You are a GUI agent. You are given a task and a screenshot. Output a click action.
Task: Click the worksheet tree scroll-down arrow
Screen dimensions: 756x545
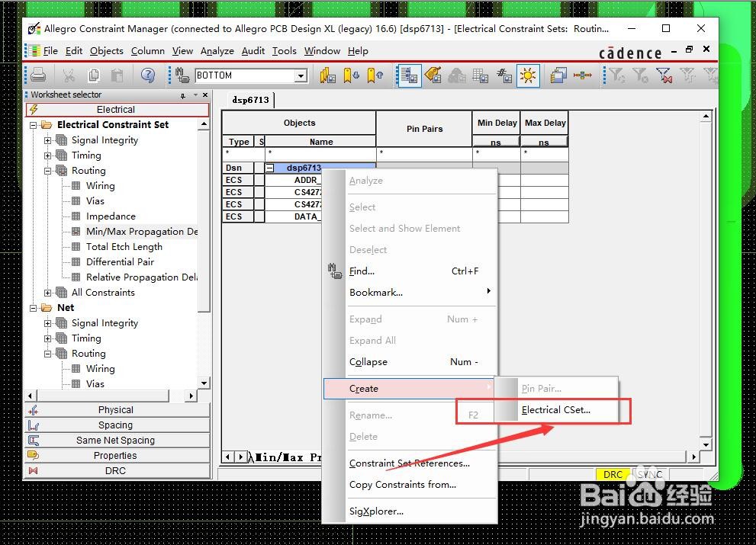pos(204,383)
